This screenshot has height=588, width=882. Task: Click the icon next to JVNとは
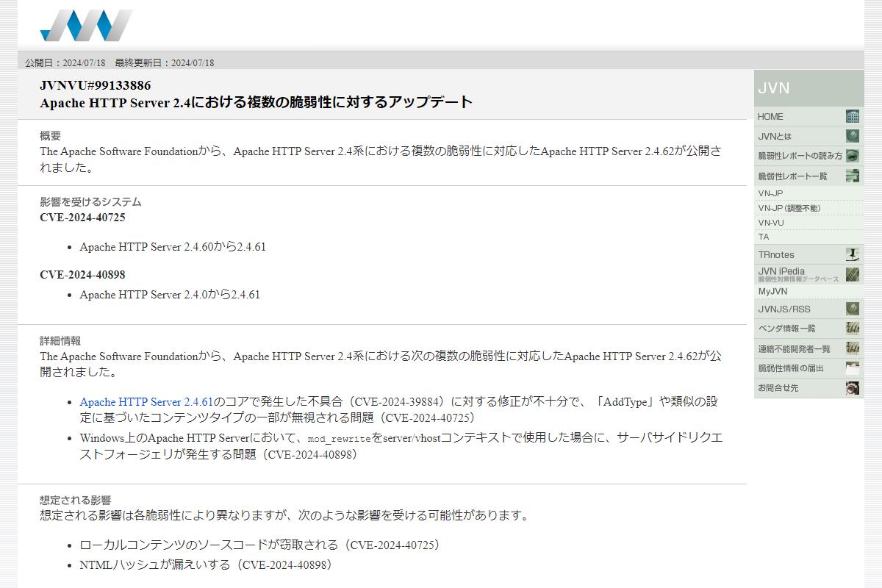[x=853, y=136]
